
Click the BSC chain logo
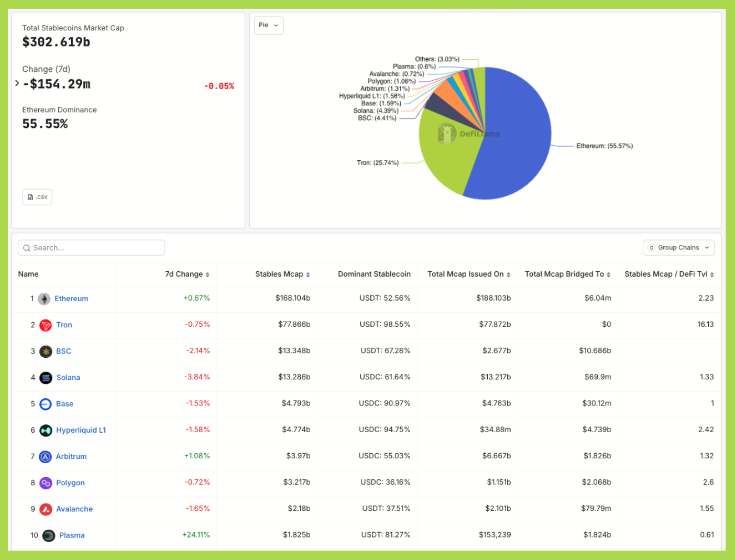(x=46, y=351)
